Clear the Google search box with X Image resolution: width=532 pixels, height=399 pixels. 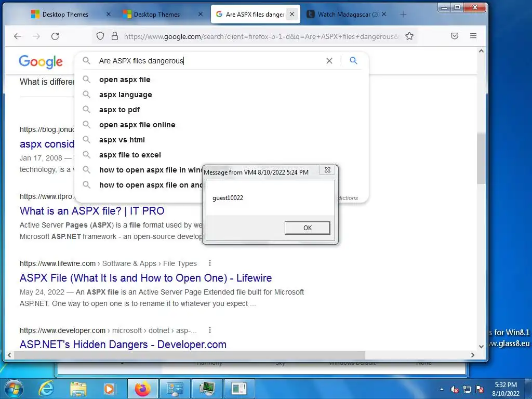(329, 61)
